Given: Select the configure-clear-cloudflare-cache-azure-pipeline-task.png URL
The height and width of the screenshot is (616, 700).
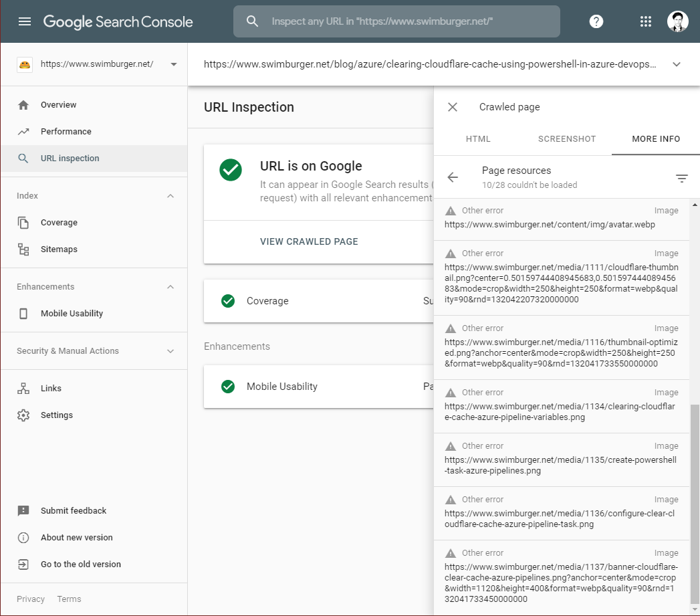Looking at the screenshot, I should pyautogui.click(x=560, y=519).
